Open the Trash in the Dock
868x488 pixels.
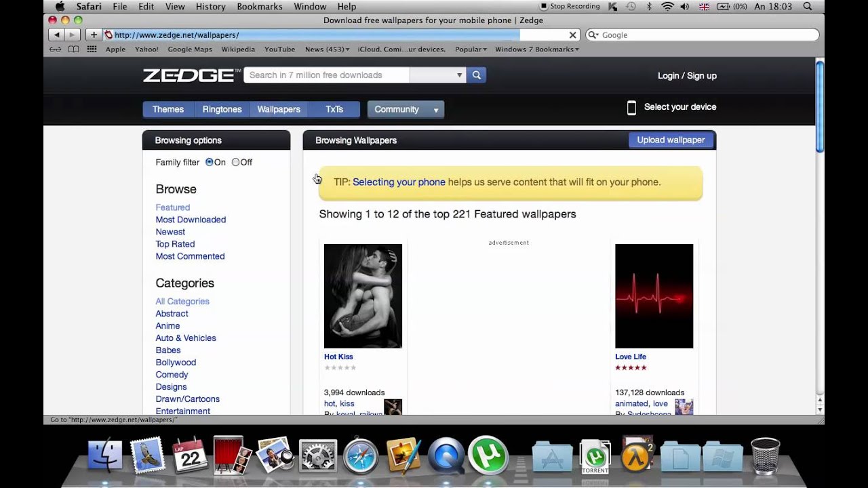point(765,455)
